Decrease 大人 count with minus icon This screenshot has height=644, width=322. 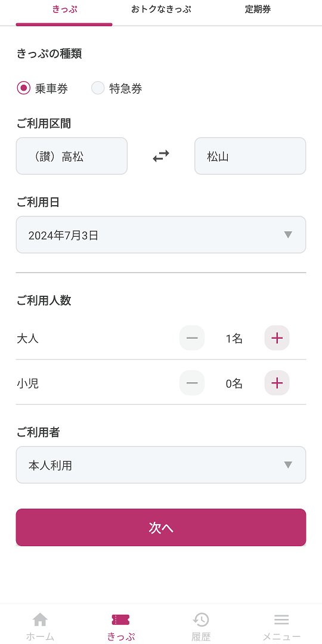[192, 338]
